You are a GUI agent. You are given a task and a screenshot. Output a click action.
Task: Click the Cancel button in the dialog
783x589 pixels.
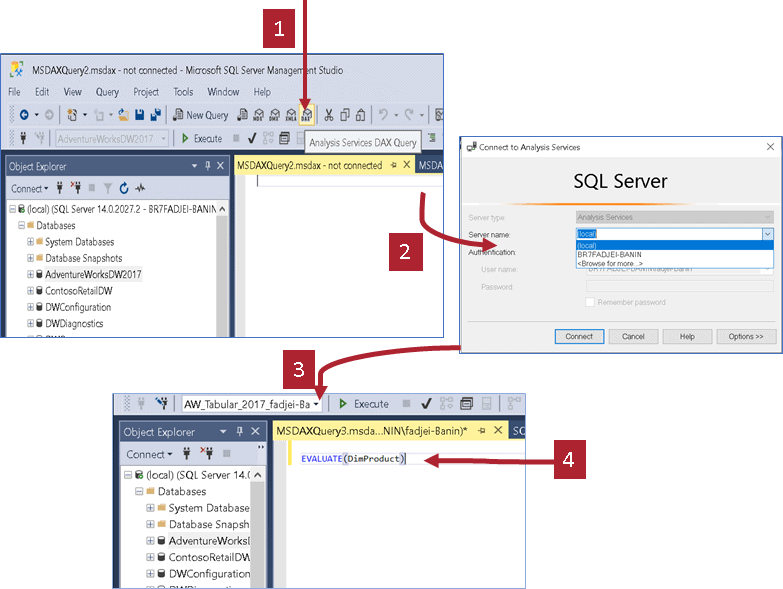(633, 336)
